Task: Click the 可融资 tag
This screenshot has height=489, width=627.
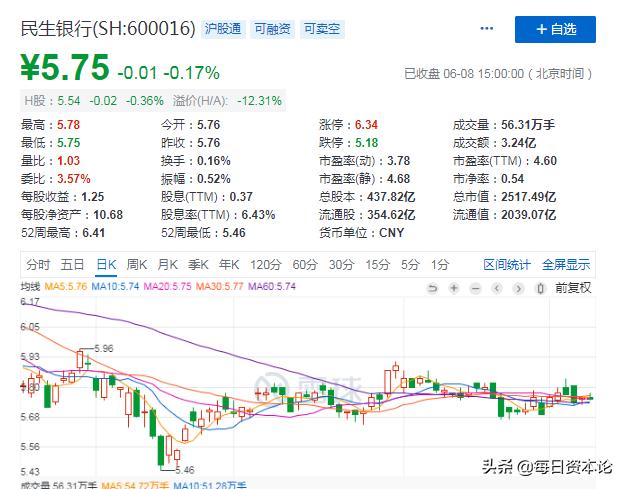Action: click(272, 29)
